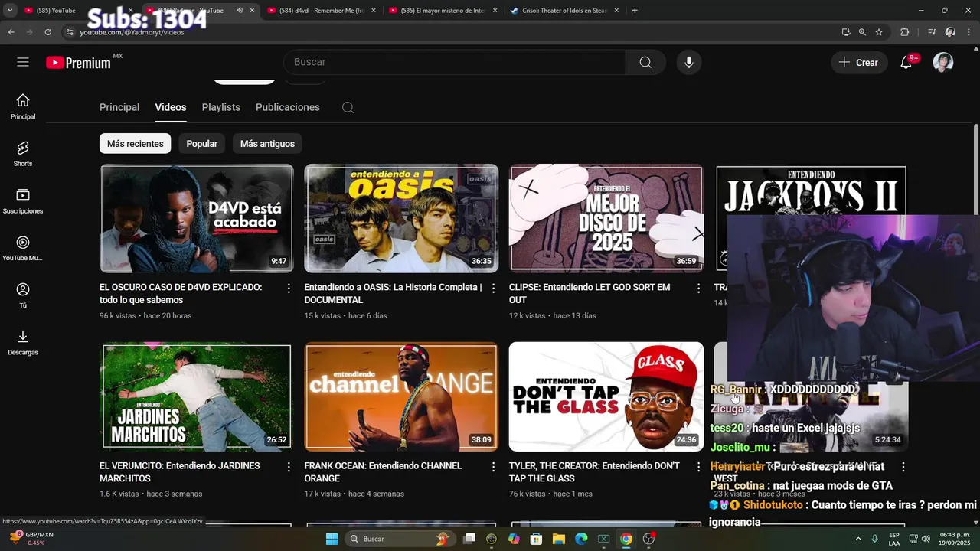Bookmark this page with star icon
The height and width of the screenshot is (551, 980).
click(x=879, y=32)
